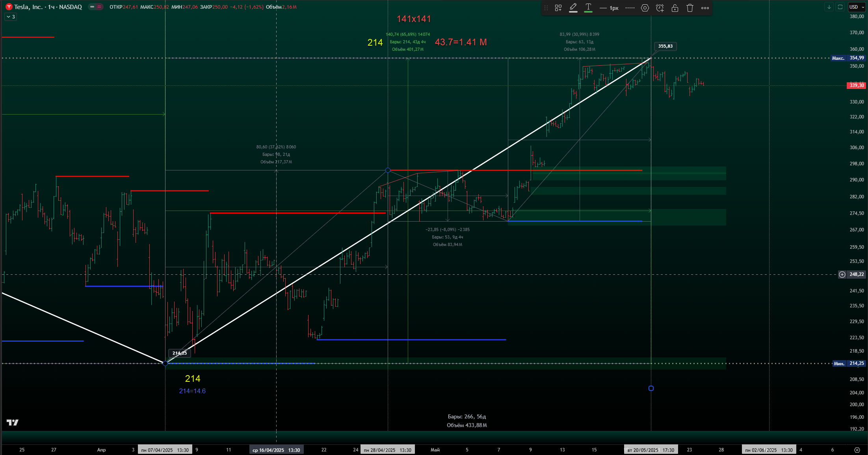
Task: Click the rounded-square button next to USD
Action: coord(840,7)
